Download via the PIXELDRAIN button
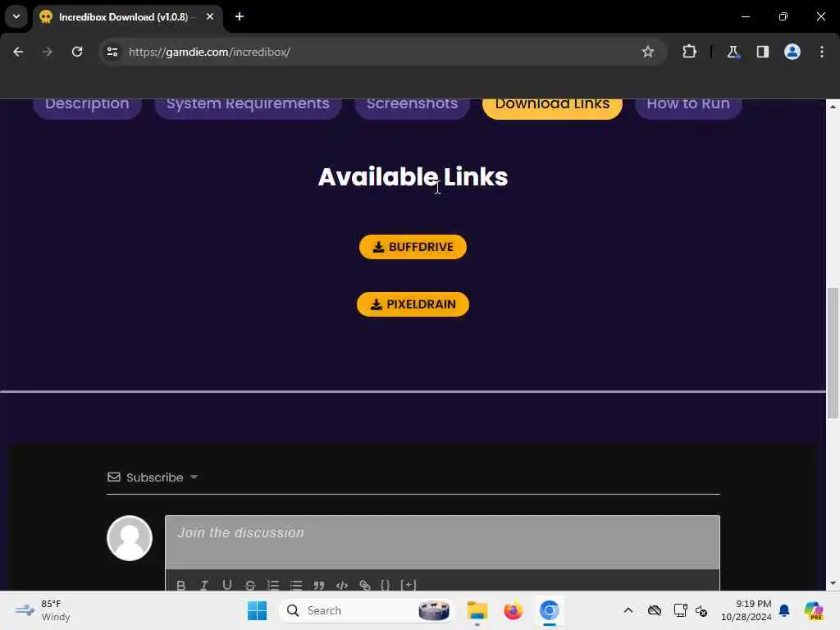This screenshot has height=630, width=840. 413,304
